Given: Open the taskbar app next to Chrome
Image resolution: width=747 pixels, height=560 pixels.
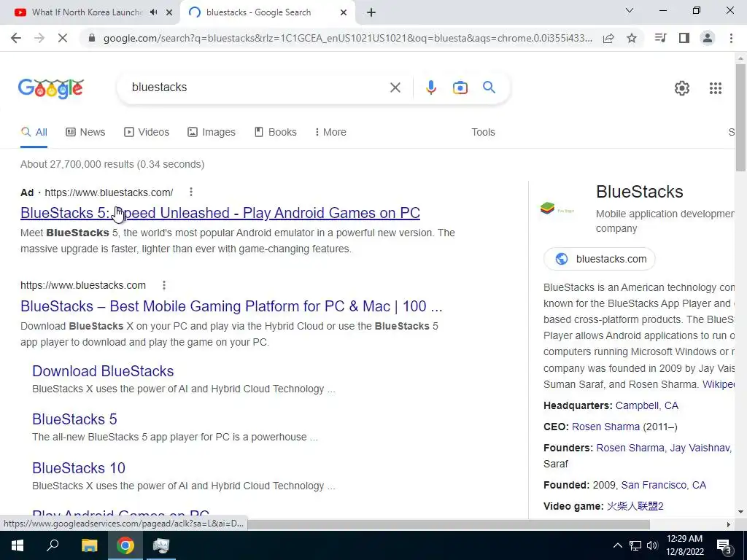Looking at the screenshot, I should click(x=161, y=545).
